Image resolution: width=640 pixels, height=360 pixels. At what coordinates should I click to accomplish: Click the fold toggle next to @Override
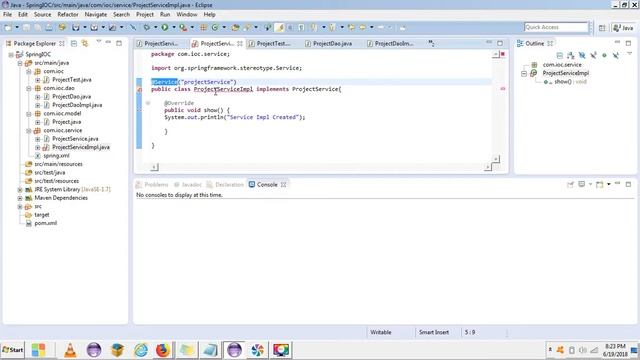click(x=148, y=103)
